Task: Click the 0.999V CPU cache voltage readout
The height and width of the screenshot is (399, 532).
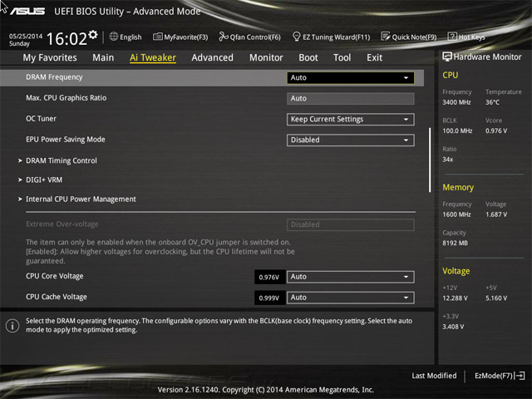Action: 269,298
